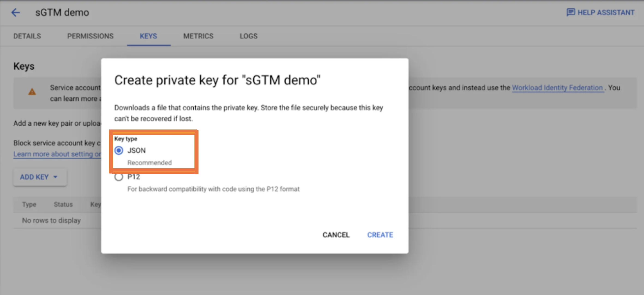
Task: Click the Status column header
Action: click(63, 204)
